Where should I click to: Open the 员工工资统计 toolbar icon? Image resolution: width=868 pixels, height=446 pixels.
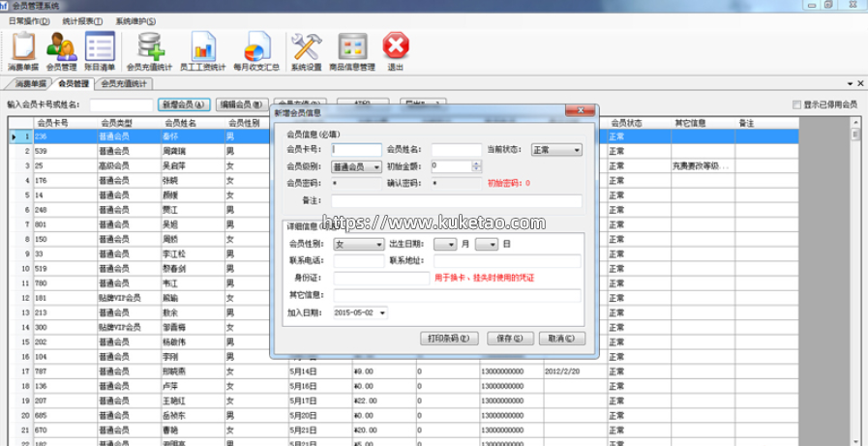tap(203, 51)
